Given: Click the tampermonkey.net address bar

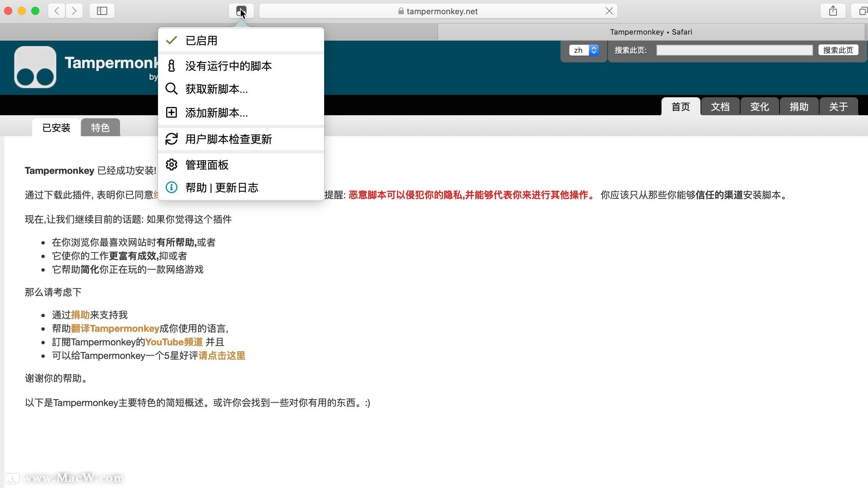Looking at the screenshot, I should pos(438,11).
